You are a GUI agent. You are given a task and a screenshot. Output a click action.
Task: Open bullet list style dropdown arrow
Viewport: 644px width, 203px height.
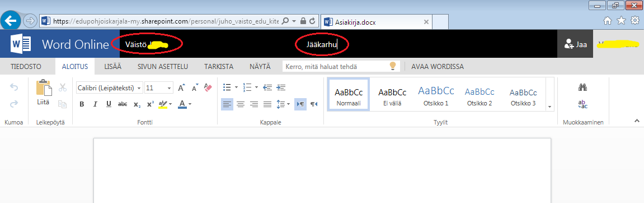click(236, 87)
